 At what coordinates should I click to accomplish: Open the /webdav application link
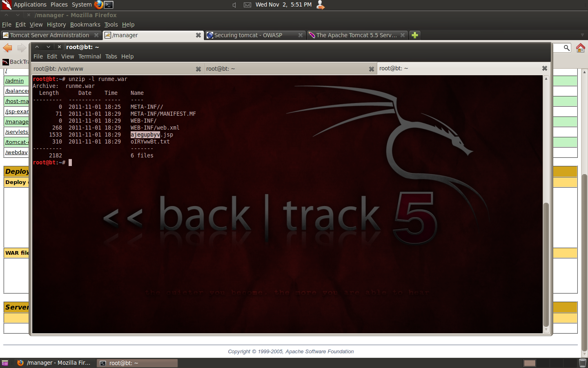[x=16, y=152]
